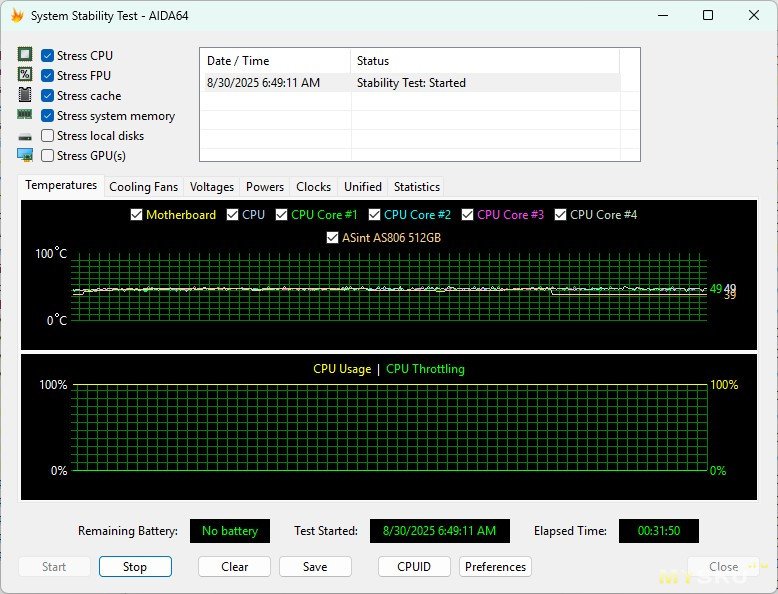Image resolution: width=778 pixels, height=594 pixels.
Task: Select the Stability Test: Started log row
Action: tap(411, 83)
